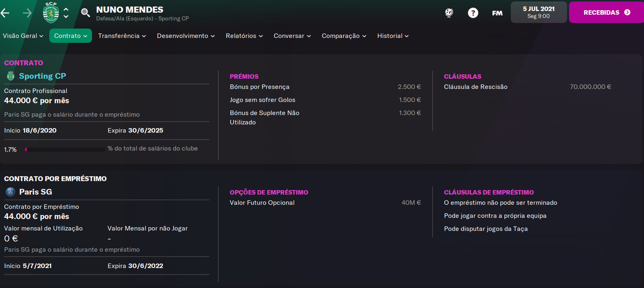Click the Expira 30/6/2025 date
The image size is (644, 288).
135,131
